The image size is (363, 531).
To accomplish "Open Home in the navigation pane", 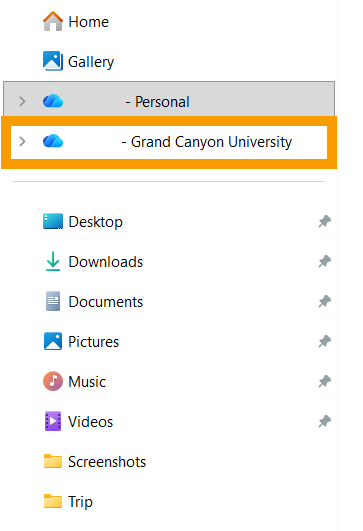I will 88,22.
